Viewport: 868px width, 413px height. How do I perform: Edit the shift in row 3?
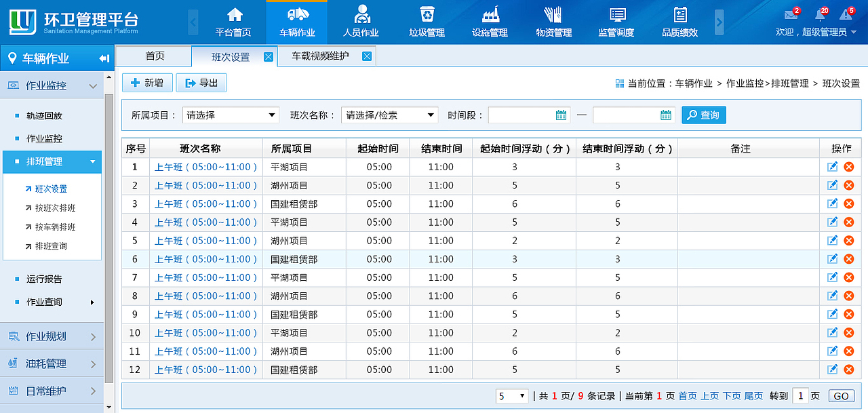833,203
